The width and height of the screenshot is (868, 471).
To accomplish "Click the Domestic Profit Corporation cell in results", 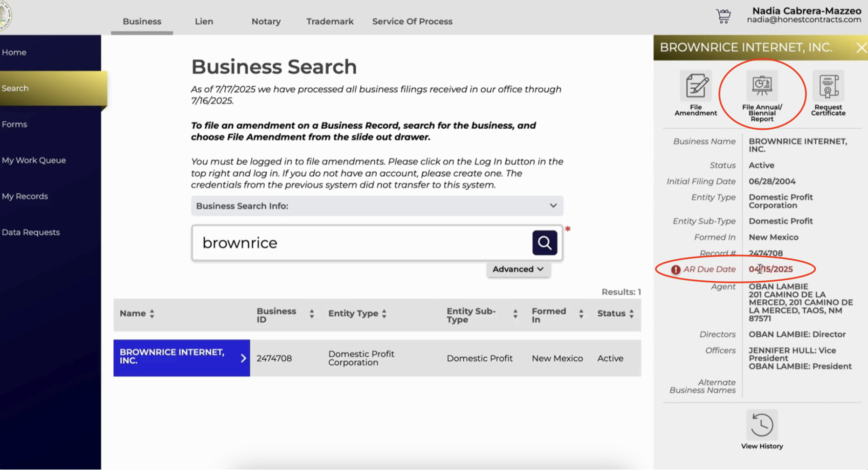I will click(361, 358).
